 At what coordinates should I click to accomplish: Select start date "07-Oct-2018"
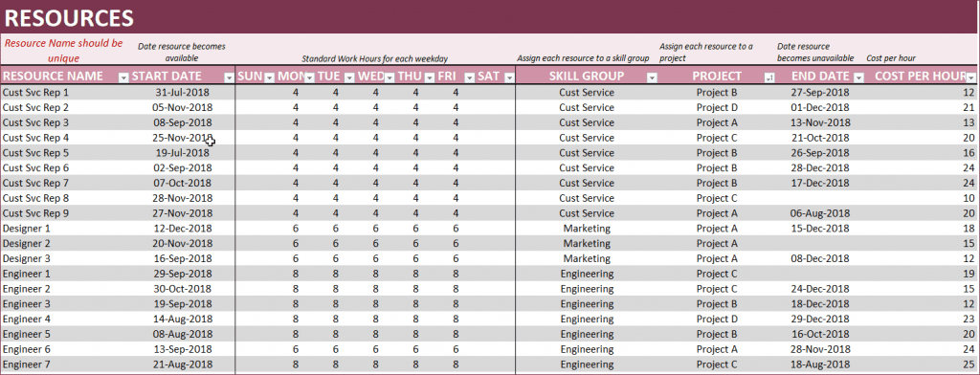tap(183, 183)
